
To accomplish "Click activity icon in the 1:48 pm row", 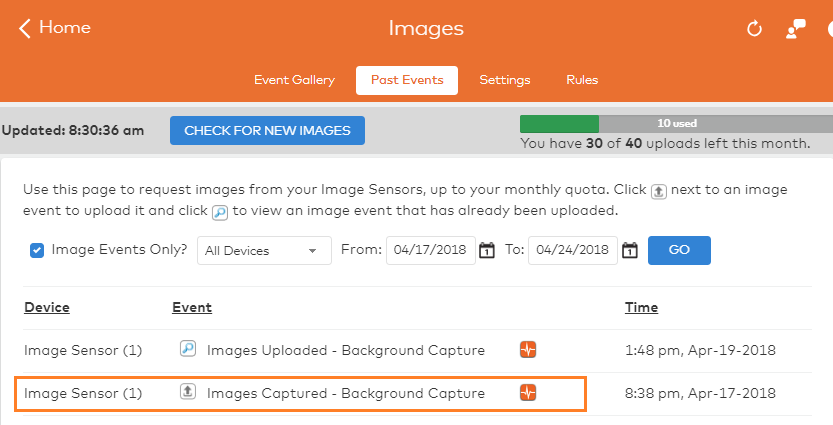I will pos(528,350).
